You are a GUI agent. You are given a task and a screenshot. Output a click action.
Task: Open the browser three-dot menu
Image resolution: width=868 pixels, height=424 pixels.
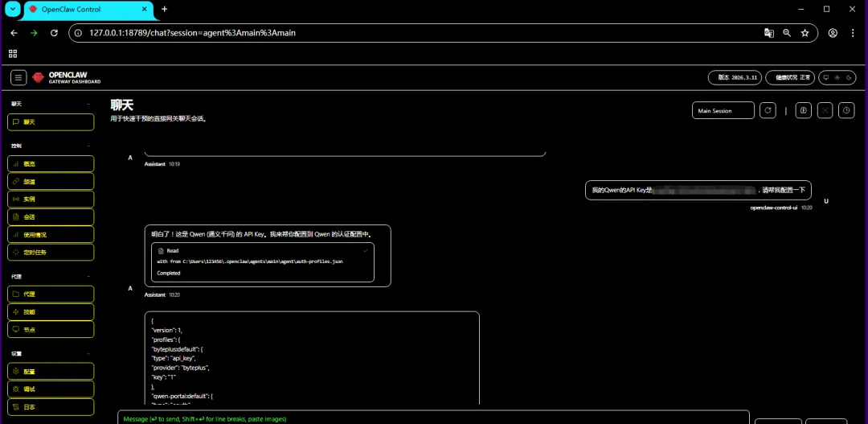pos(853,33)
